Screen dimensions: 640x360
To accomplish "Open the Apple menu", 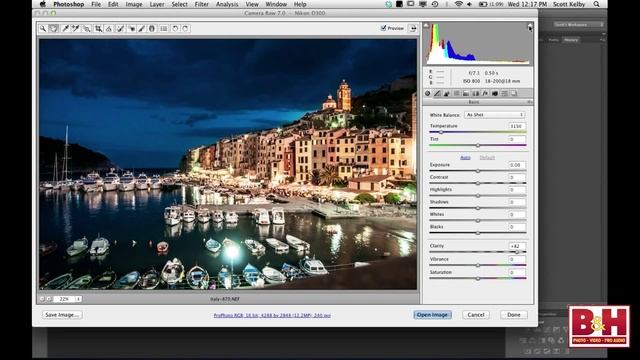I will (43, 4).
